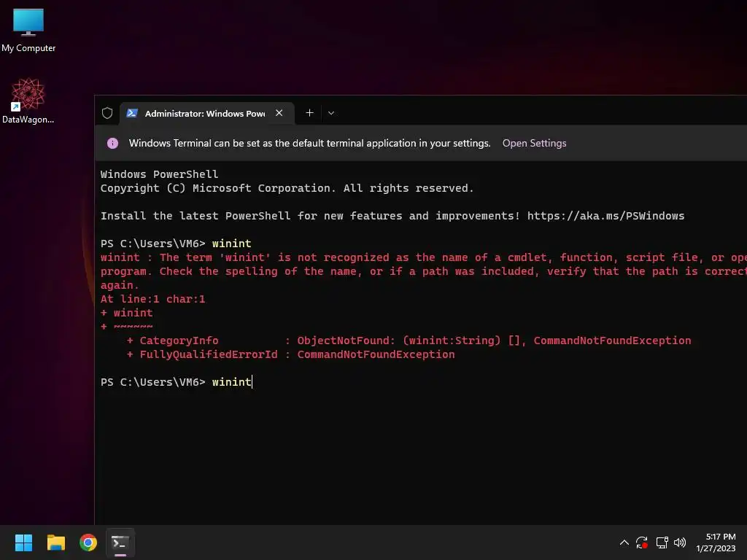Open the volume speaker tray icon
This screenshot has height=560, width=747.
coord(680,542)
